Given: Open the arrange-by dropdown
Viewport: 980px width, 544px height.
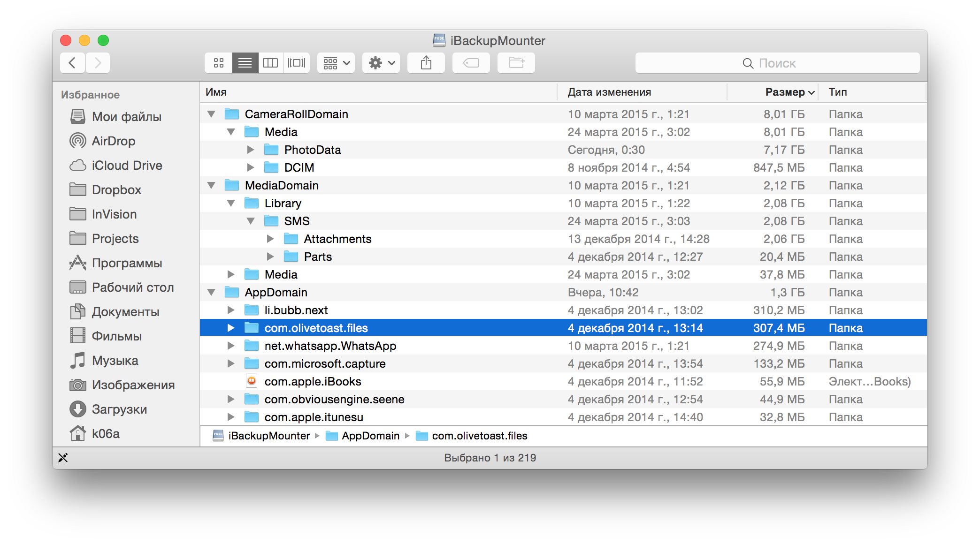Looking at the screenshot, I should click(336, 63).
